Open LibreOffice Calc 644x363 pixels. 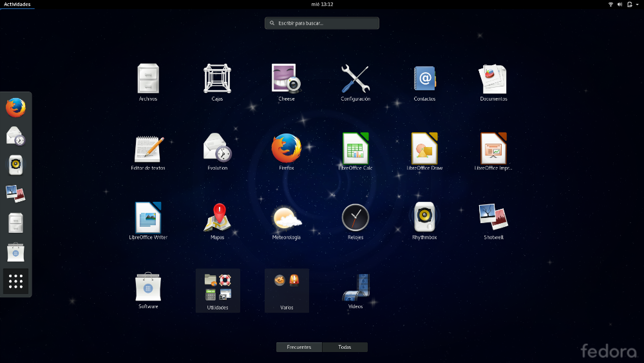pos(355,152)
